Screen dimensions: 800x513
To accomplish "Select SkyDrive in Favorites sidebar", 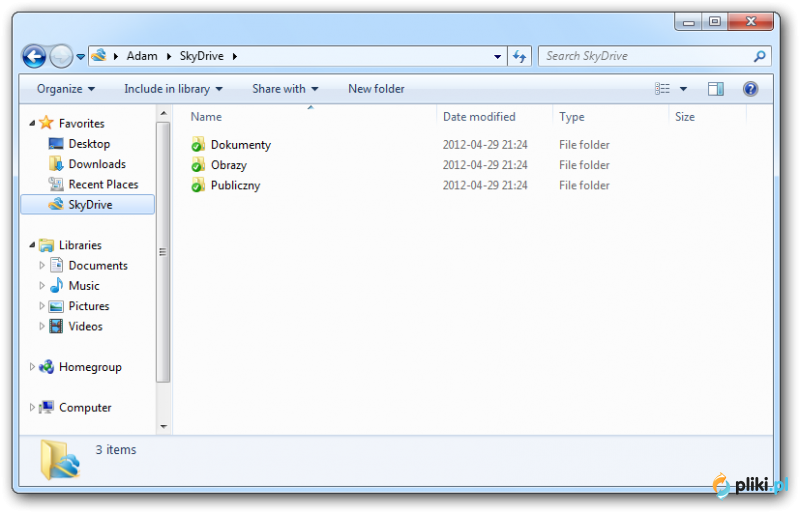I will 90,205.
